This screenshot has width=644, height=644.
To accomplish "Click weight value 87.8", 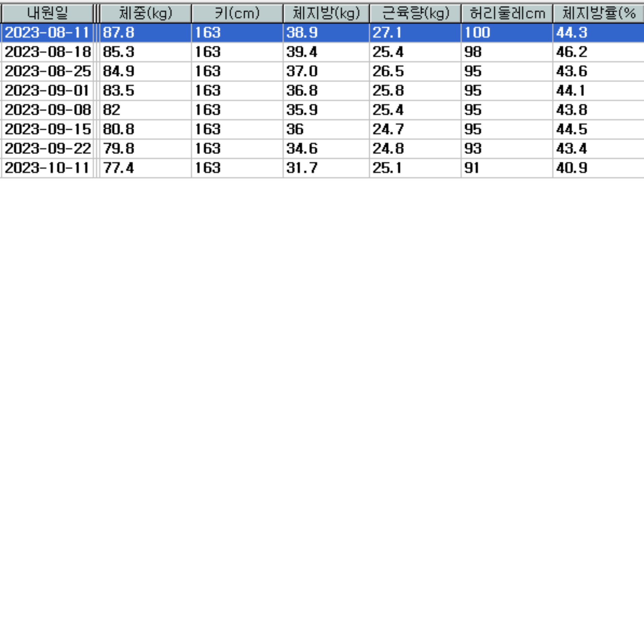I will pyautogui.click(x=118, y=33).
